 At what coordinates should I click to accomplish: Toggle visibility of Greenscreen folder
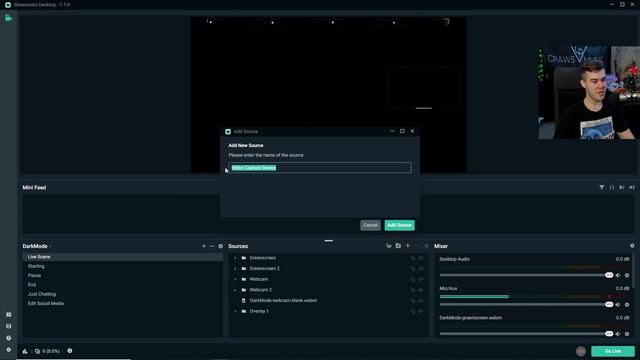[421, 258]
